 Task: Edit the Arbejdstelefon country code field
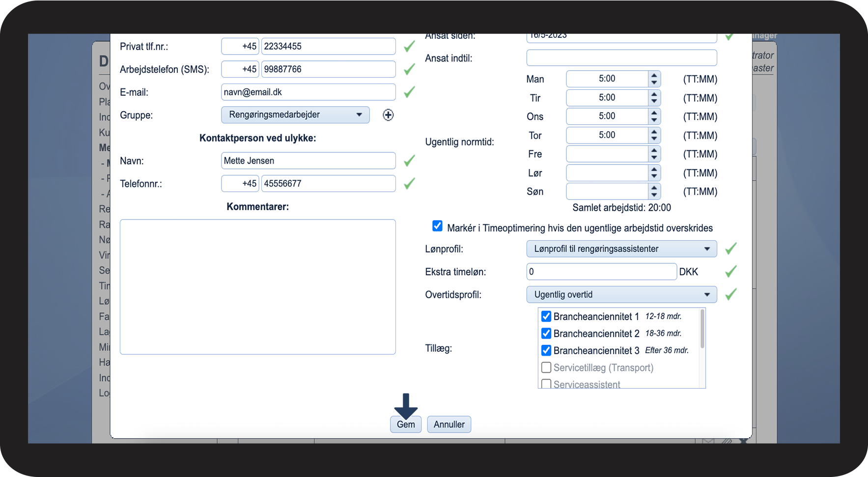[x=241, y=69]
